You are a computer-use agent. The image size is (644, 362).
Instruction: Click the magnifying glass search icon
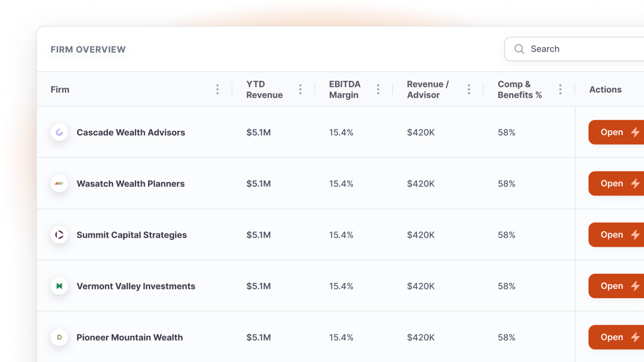click(519, 49)
